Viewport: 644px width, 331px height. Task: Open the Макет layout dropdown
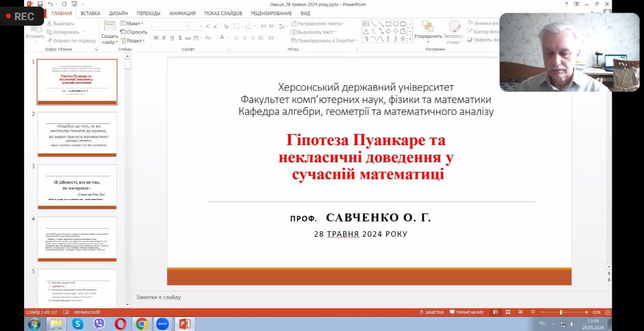pyautogui.click(x=131, y=23)
